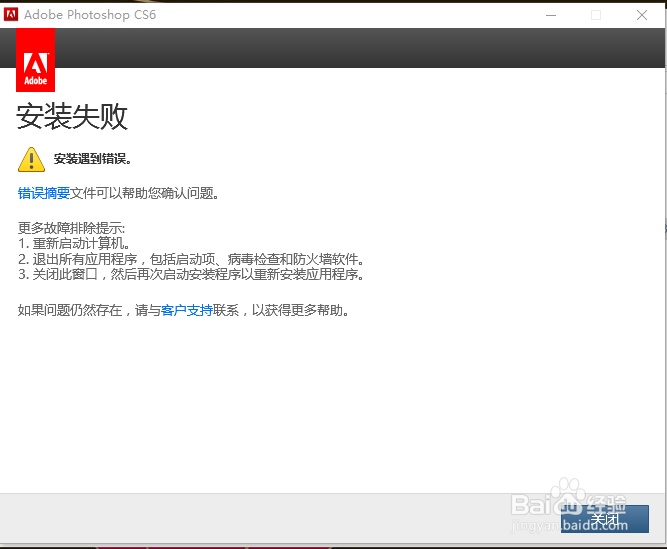Click the 关闭 button
This screenshot has width=667, height=549.
point(604,519)
